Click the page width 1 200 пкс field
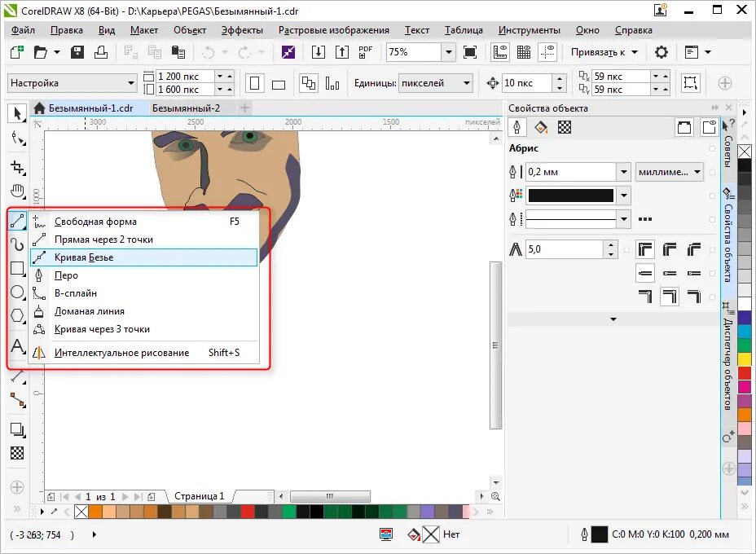 point(184,77)
